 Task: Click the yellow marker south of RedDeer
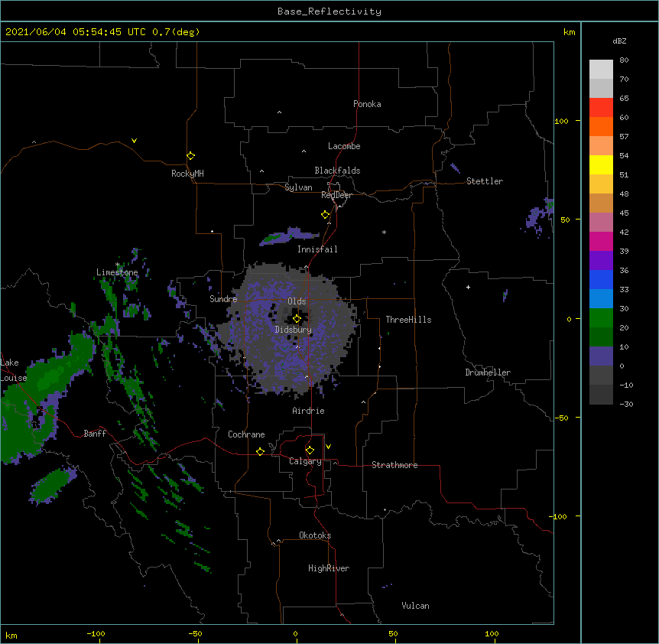[325, 215]
